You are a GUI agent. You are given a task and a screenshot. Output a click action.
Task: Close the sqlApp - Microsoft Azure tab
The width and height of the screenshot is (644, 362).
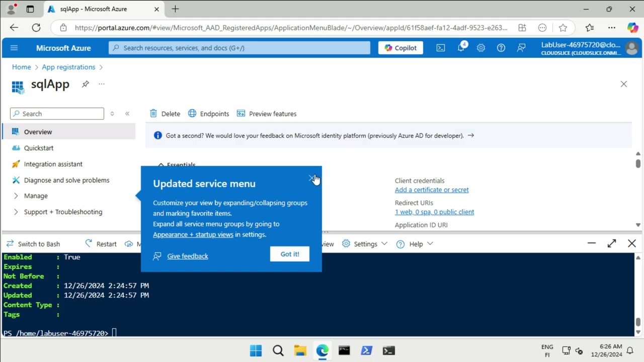156,9
